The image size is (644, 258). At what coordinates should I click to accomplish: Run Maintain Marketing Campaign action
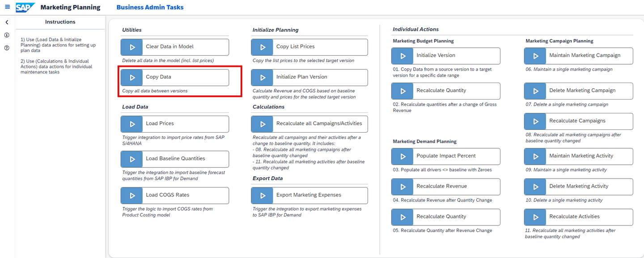click(579, 56)
